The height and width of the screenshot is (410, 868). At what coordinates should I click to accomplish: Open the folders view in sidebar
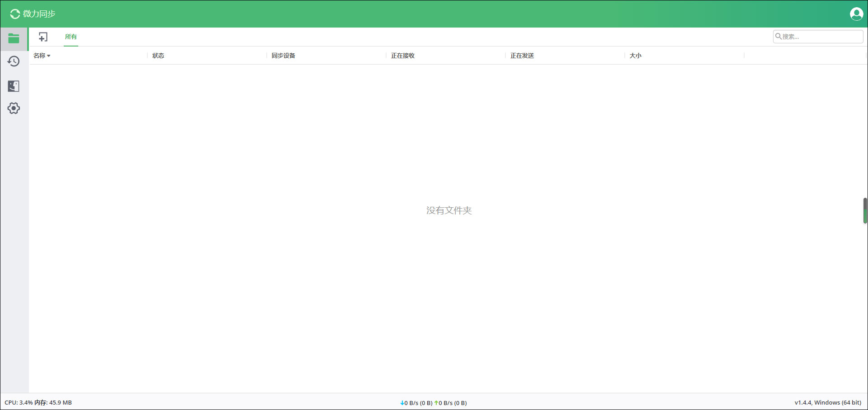(x=14, y=39)
